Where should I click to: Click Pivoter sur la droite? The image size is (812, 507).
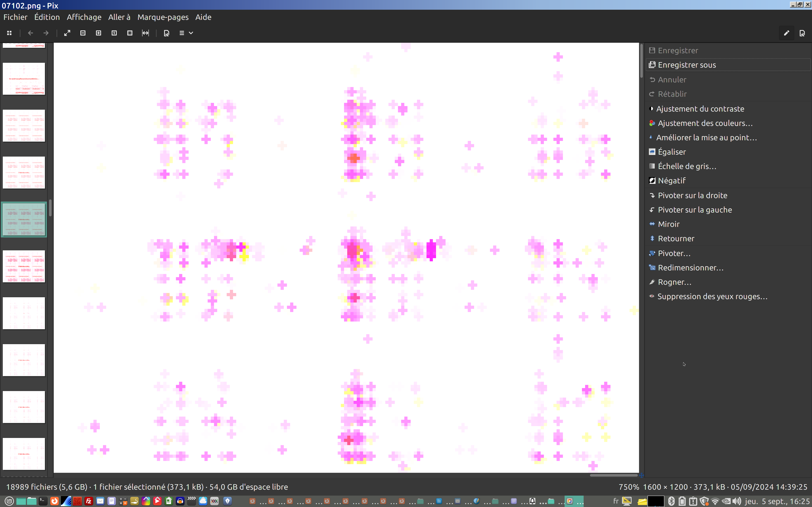[x=692, y=195]
